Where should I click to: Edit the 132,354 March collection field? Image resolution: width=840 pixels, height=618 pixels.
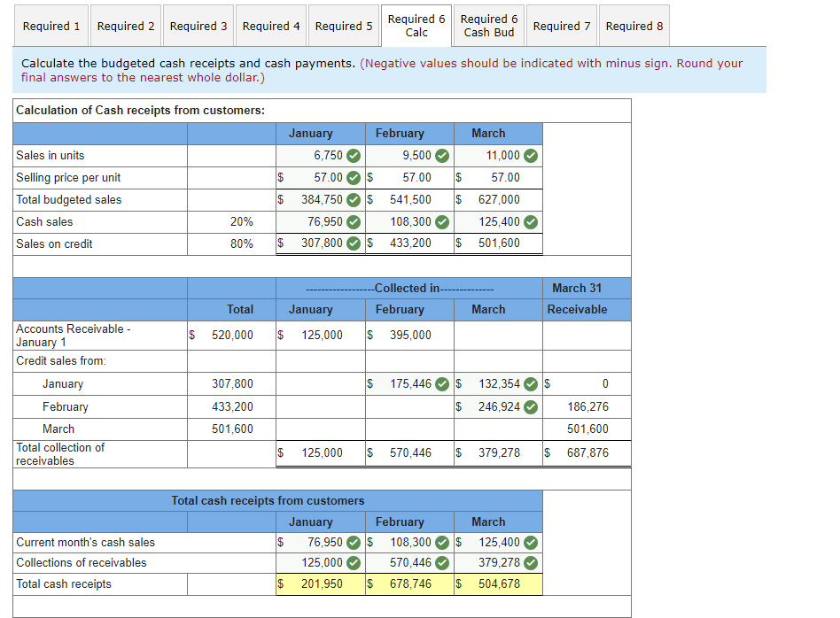[x=498, y=383]
